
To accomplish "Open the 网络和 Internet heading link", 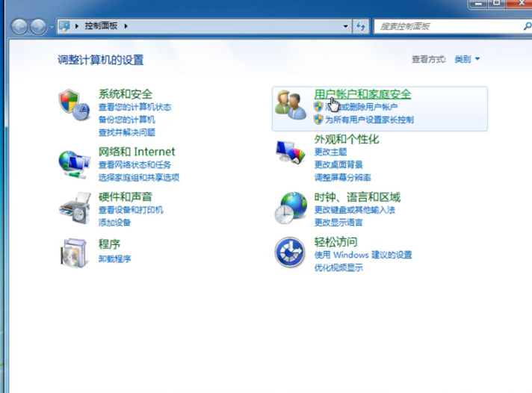I will tap(137, 152).
